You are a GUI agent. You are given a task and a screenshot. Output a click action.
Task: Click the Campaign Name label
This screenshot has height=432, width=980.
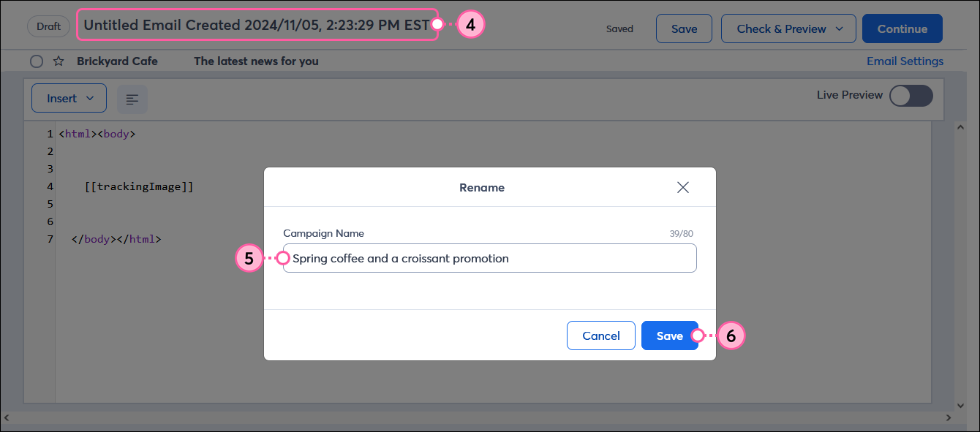pyautogui.click(x=323, y=233)
